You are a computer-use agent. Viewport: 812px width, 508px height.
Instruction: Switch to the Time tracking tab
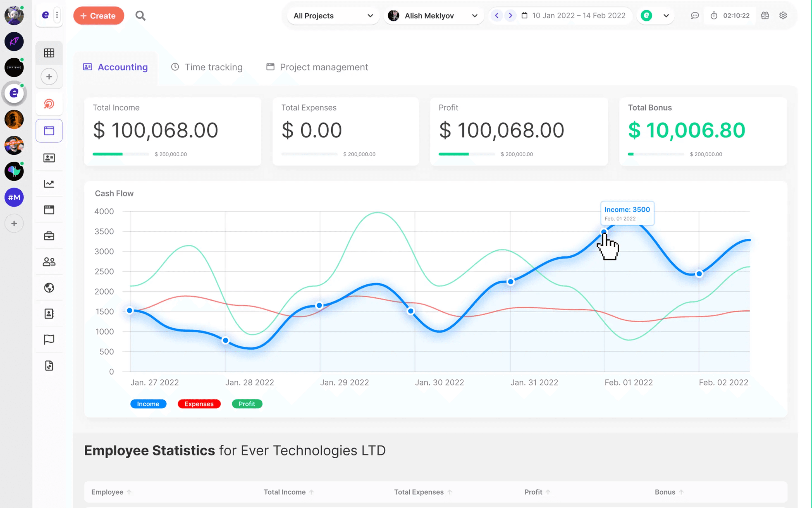(x=213, y=67)
